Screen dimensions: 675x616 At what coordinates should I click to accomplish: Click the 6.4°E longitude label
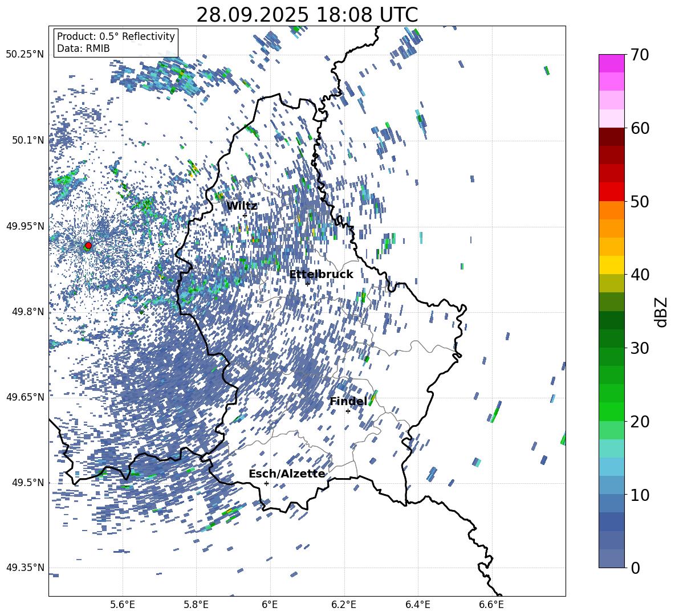pos(417,605)
